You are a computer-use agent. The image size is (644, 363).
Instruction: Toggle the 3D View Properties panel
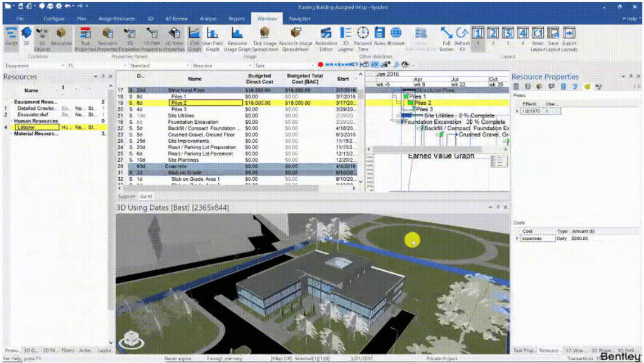174,39
